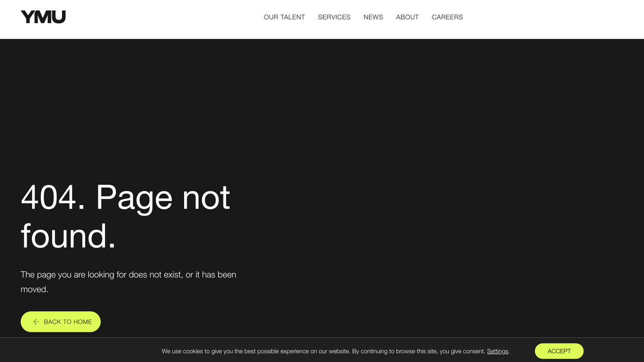644x362 pixels.
Task: Click 'Page not' in the headline
Action: (163, 197)
